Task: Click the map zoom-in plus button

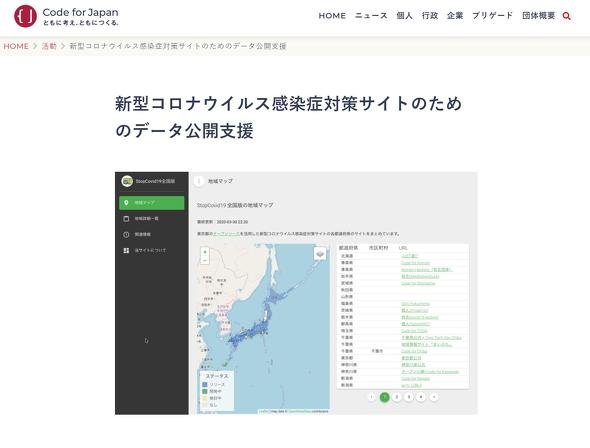Action: tap(205, 252)
